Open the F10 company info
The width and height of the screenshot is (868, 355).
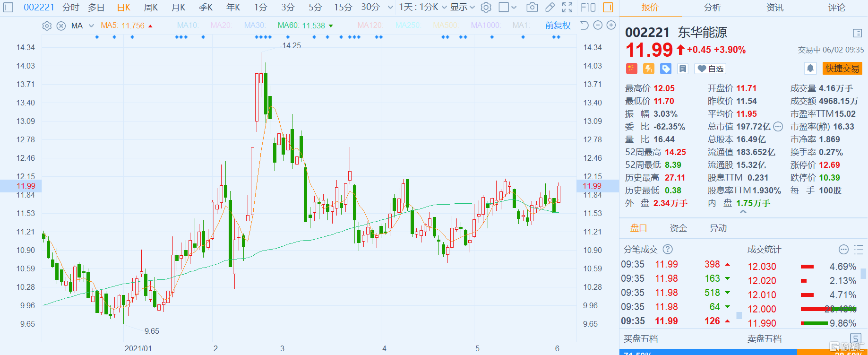(588, 7)
